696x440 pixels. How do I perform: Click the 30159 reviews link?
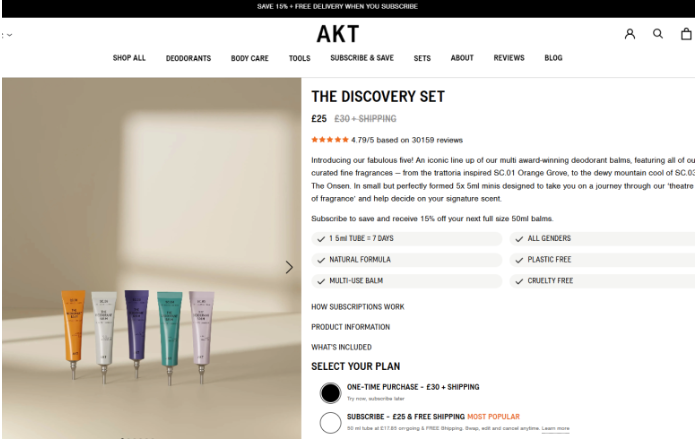click(437, 140)
